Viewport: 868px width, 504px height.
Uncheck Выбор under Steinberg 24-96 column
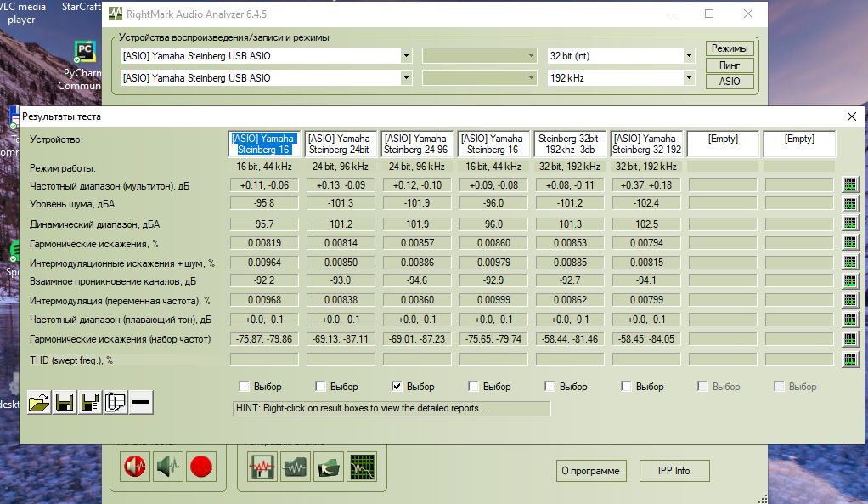[397, 386]
